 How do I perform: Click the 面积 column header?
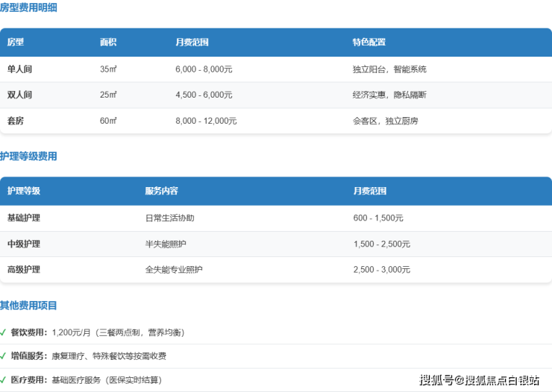click(108, 42)
